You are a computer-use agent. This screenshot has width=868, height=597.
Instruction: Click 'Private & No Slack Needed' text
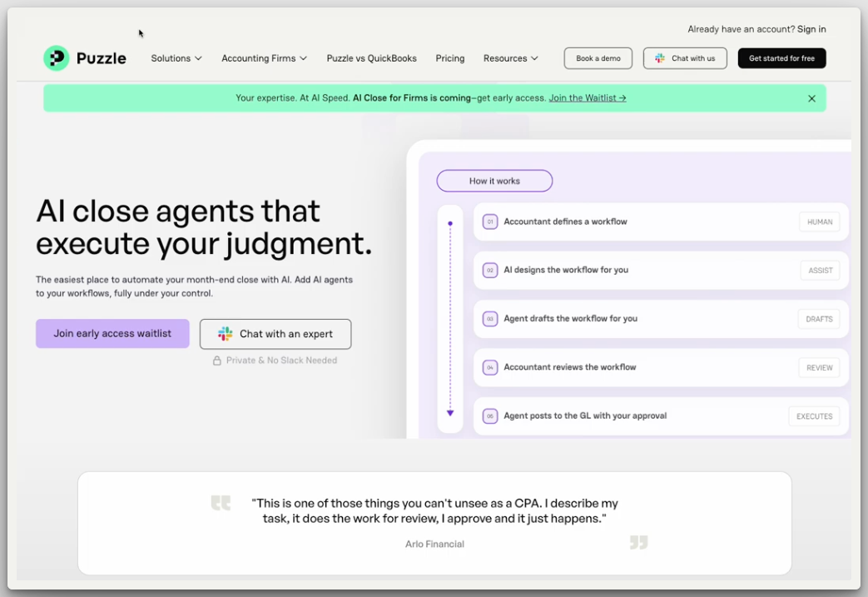pyautogui.click(x=281, y=361)
